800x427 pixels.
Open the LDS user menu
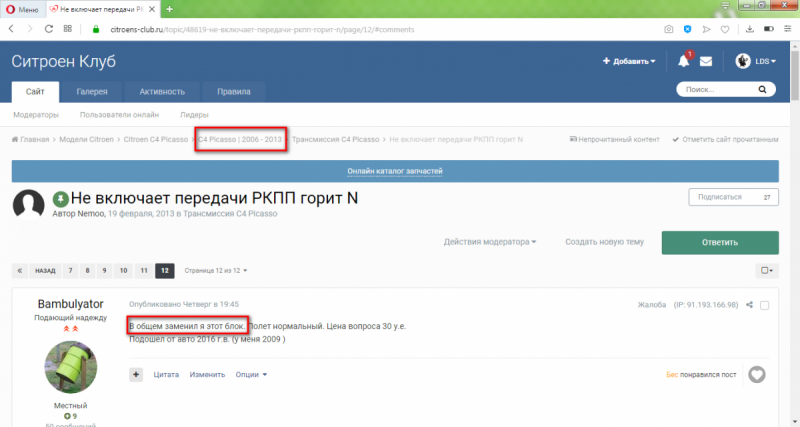click(757, 61)
